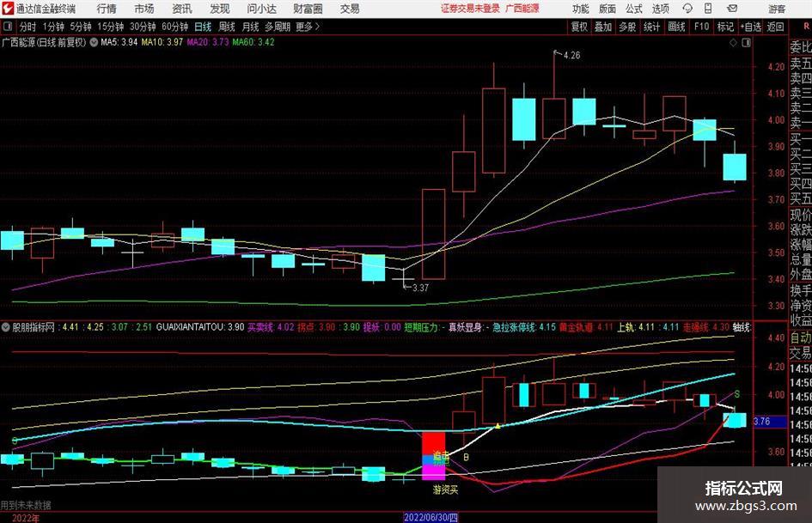
Task: Click 买卖线: 4.02 indicator value
Action: coord(271,327)
